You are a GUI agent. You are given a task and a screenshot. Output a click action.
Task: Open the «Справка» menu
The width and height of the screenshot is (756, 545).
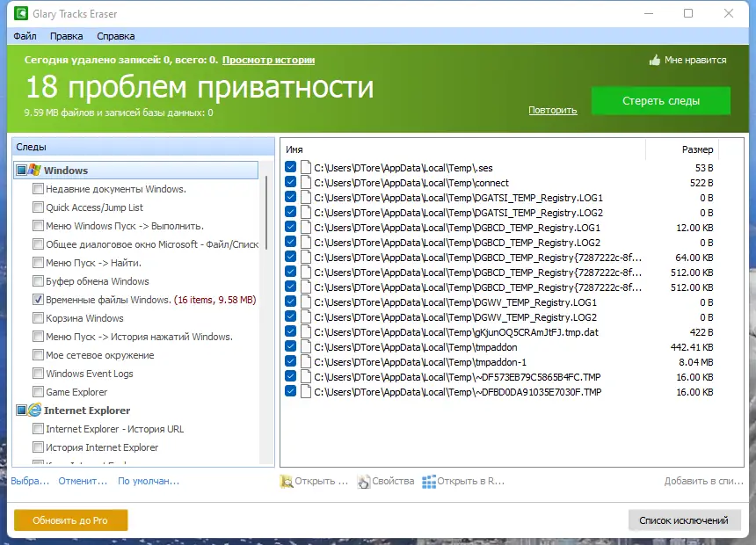click(x=114, y=36)
